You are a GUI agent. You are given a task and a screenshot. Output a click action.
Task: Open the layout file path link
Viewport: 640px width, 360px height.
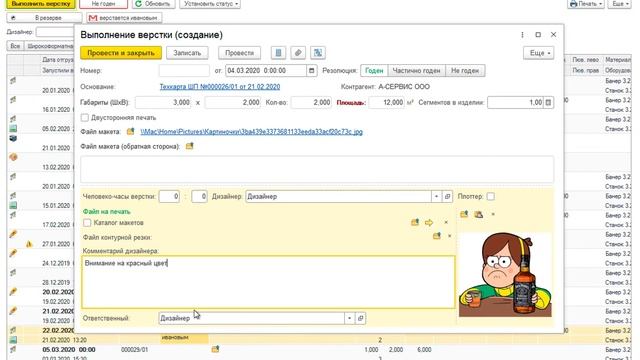click(x=251, y=131)
